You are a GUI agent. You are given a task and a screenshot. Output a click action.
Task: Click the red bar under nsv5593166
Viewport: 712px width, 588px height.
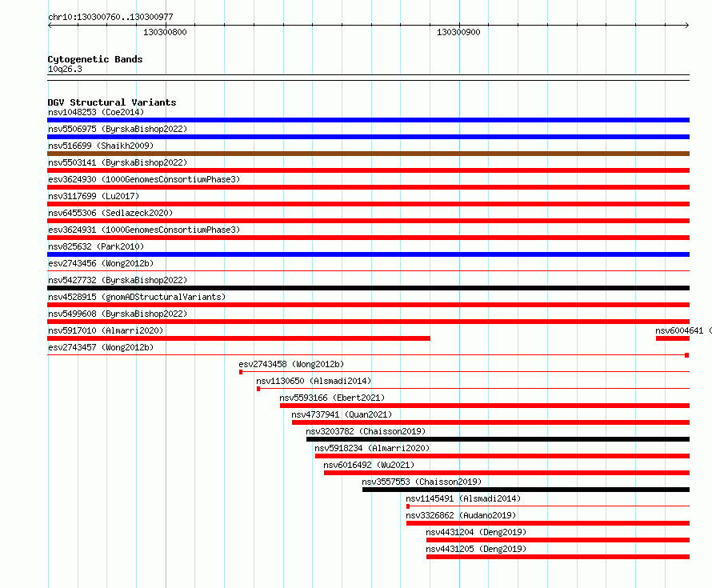point(485,406)
